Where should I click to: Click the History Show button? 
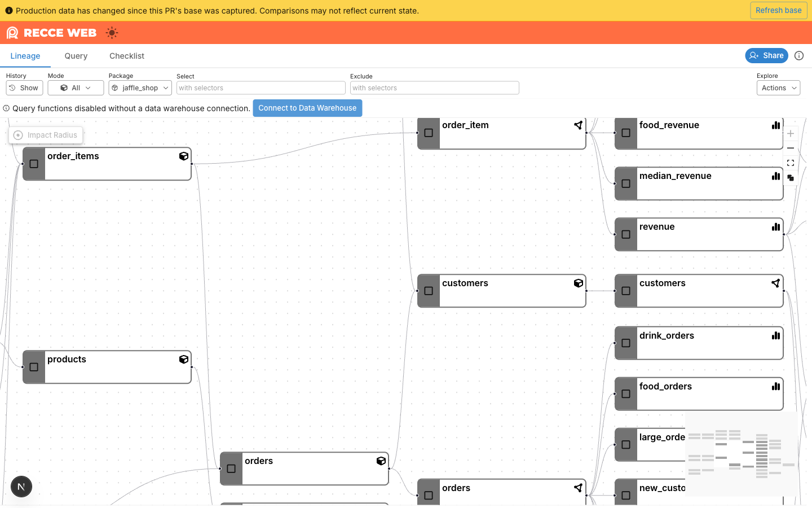pyautogui.click(x=24, y=88)
